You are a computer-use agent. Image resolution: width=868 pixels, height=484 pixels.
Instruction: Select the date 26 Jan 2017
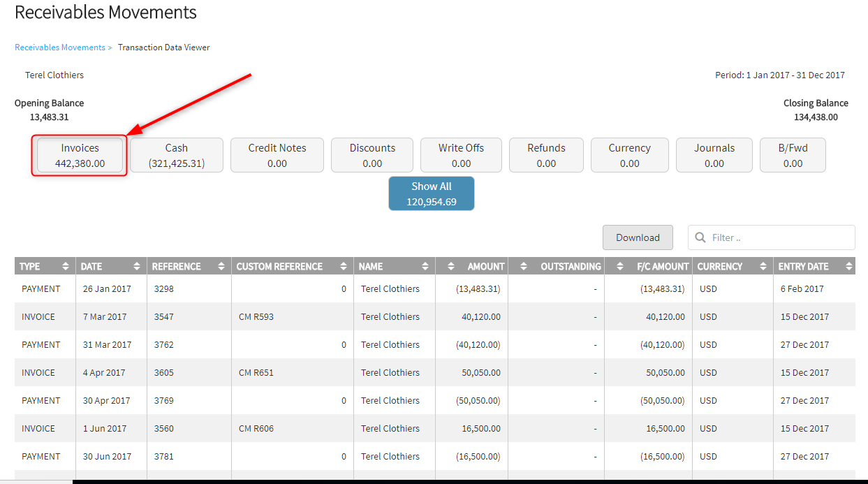[x=106, y=288]
